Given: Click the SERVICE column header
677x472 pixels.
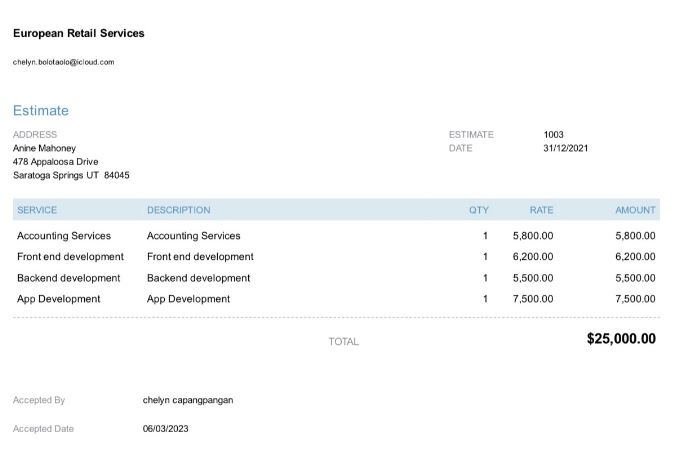Looking at the screenshot, I should [37, 210].
